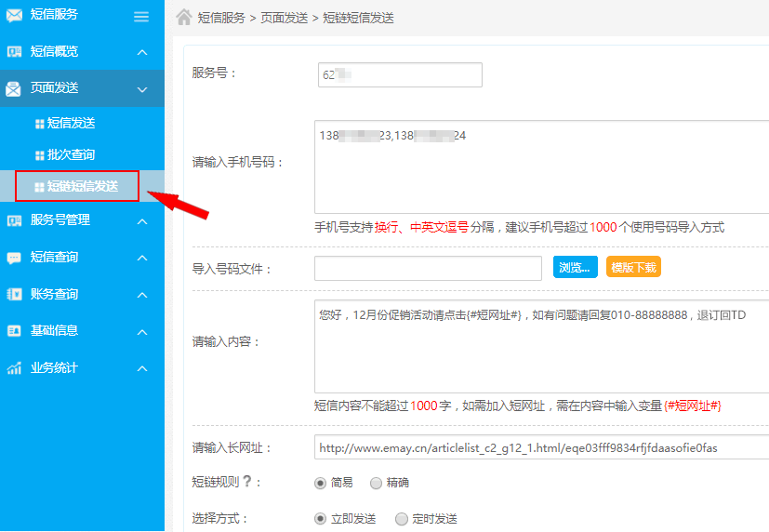Click the 短信查询 chat bubble icon
769x532 pixels.
click(14, 258)
